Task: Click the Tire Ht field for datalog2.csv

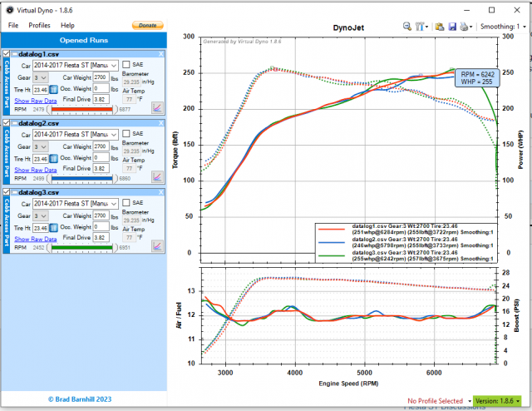Action: 41,159
